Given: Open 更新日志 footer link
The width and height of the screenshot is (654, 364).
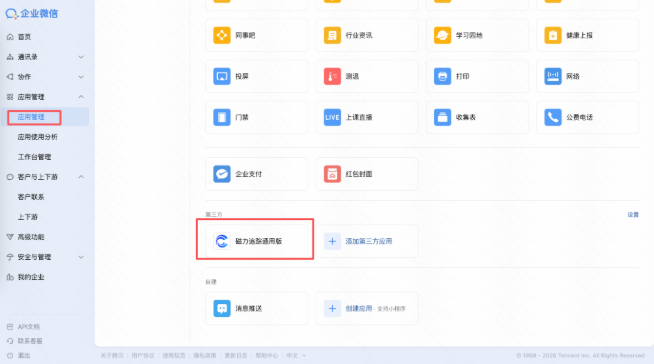Looking at the screenshot, I should [236, 356].
